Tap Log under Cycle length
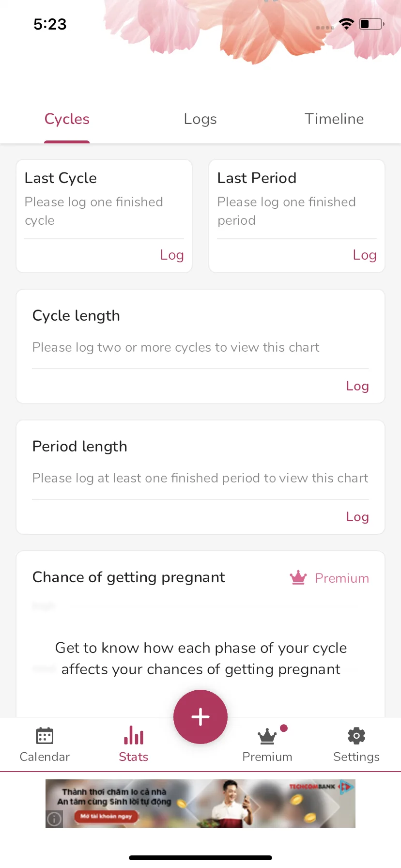The height and width of the screenshot is (868, 401). pos(357,386)
